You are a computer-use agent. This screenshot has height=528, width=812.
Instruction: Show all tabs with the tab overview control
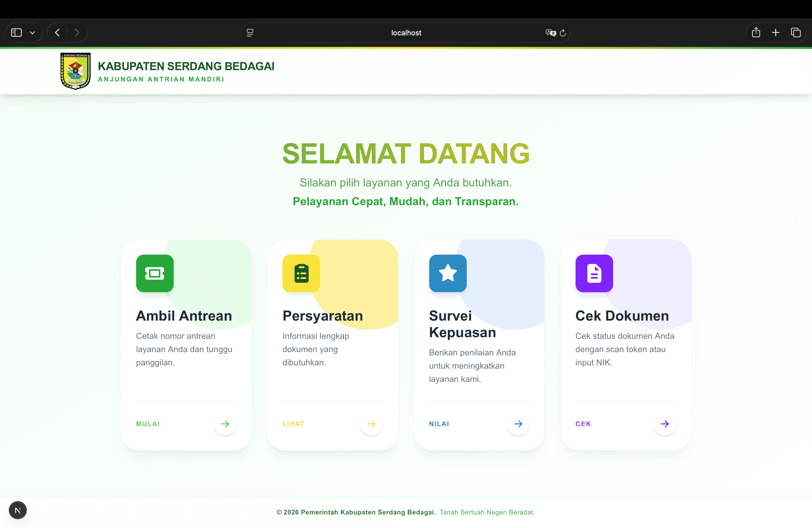coord(796,32)
